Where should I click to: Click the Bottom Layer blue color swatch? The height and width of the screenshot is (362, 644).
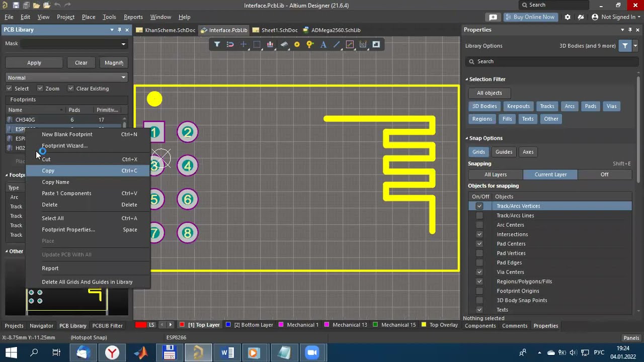pyautogui.click(x=228, y=325)
